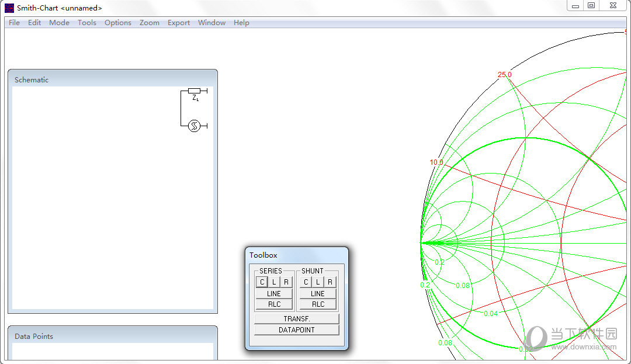
Task: Add a series capacitor (C) from Toolbox
Action: 262,282
